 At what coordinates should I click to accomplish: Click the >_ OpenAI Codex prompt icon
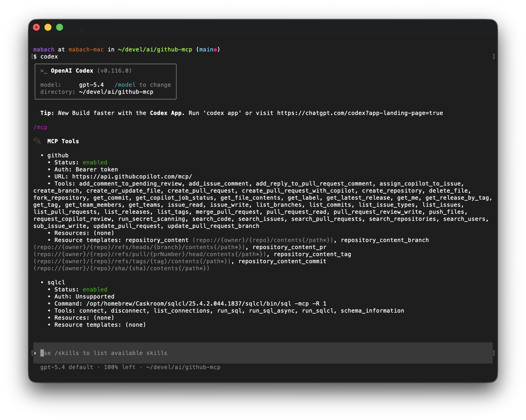point(44,71)
